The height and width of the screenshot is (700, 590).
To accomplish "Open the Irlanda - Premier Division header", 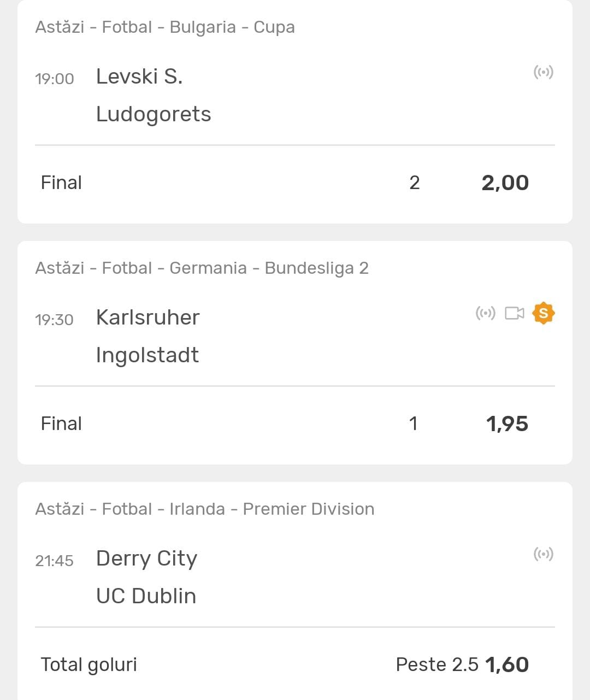I will [205, 509].
